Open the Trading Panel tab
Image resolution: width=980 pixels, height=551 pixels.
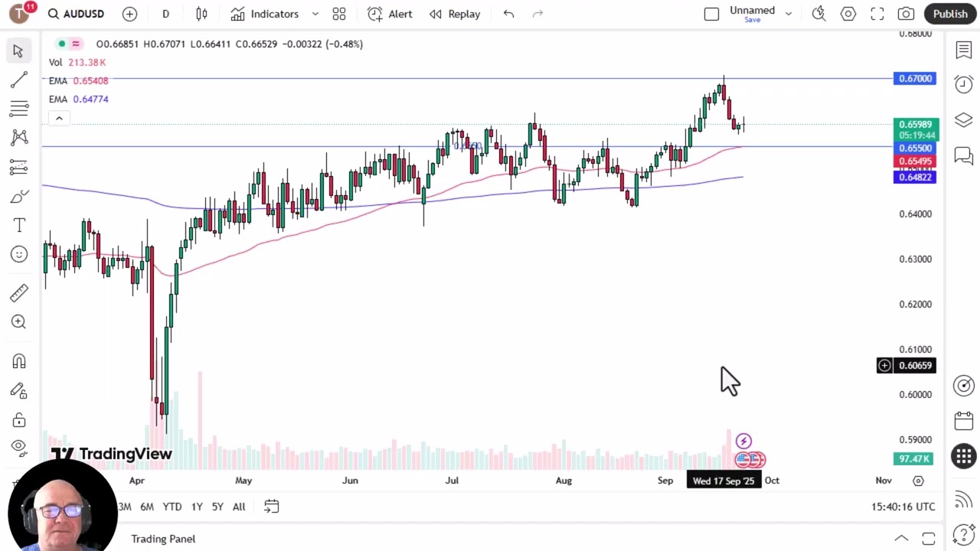[x=163, y=539]
